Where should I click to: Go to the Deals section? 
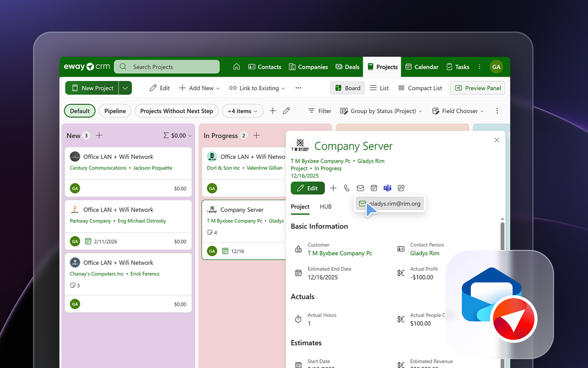coord(347,67)
